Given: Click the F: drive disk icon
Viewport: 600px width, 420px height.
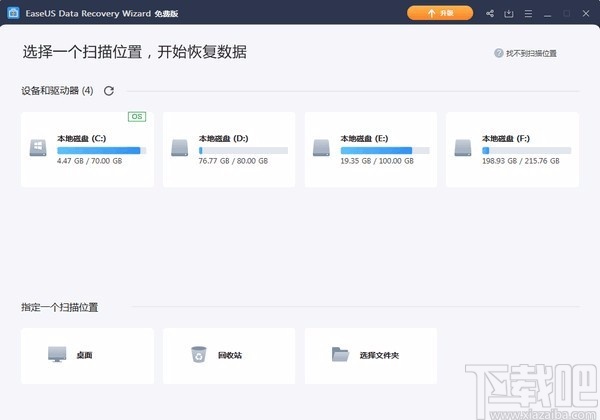Looking at the screenshot, I should tap(463, 148).
